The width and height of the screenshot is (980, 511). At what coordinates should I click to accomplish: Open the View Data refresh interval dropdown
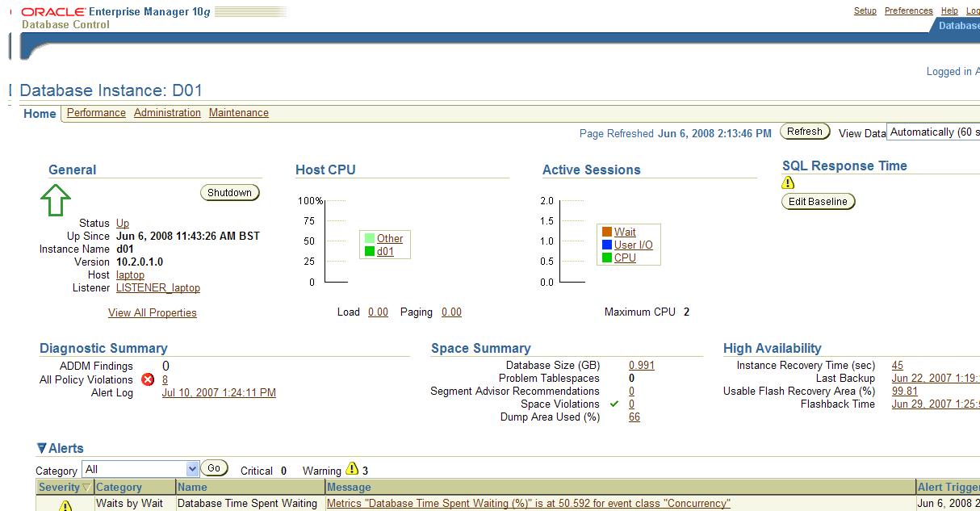click(x=932, y=132)
